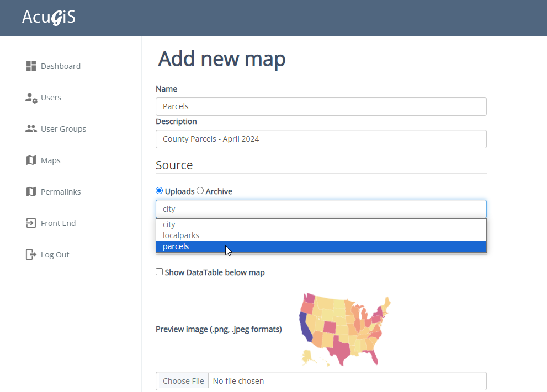Choose localparks from the dropdown list
Image resolution: width=547 pixels, height=392 pixels.
pyautogui.click(x=181, y=235)
